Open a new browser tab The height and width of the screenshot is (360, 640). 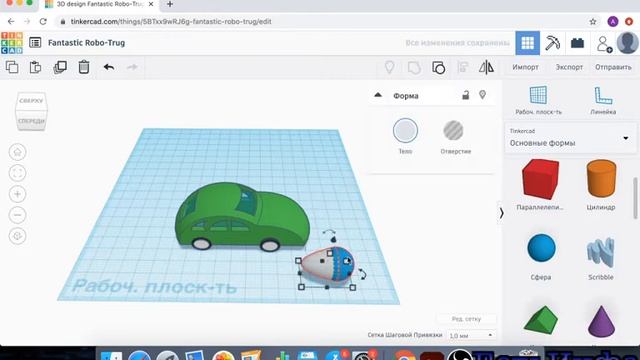pyautogui.click(x=170, y=4)
